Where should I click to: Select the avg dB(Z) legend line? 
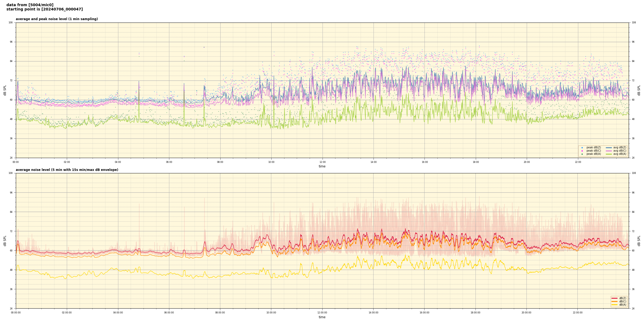tap(609, 148)
